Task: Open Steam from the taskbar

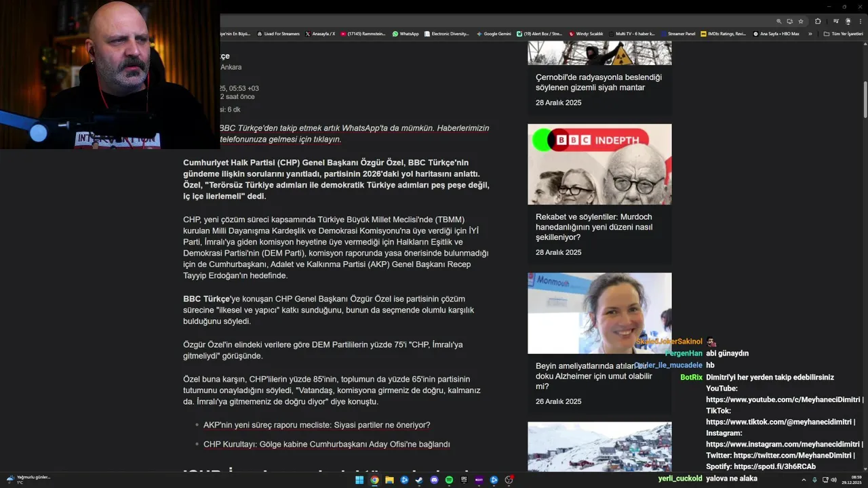Action: pyautogui.click(x=419, y=480)
